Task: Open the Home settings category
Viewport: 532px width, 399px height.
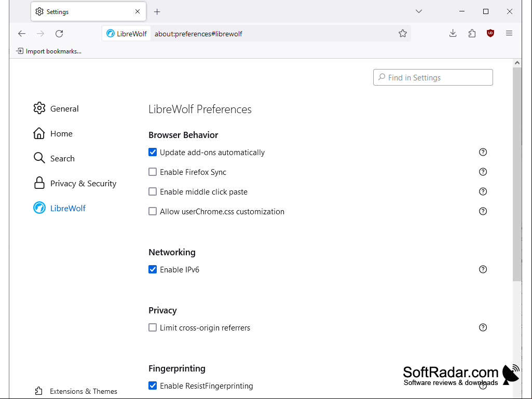Action: click(x=53, y=134)
